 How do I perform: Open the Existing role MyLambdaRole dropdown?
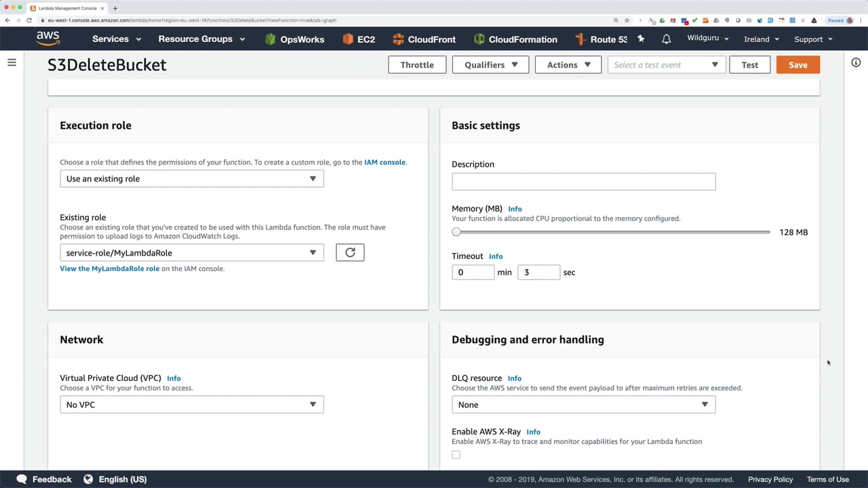point(192,253)
